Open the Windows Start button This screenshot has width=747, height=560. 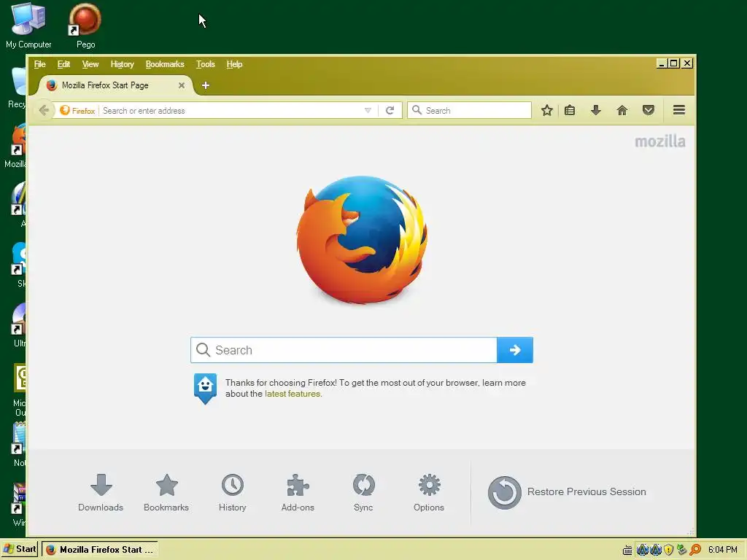[x=20, y=549]
